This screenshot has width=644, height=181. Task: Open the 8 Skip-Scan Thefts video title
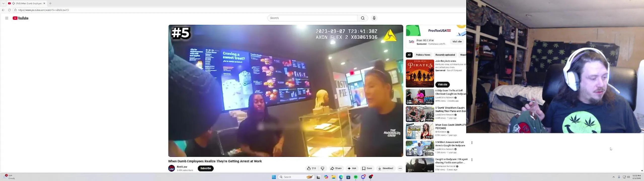click(451, 92)
